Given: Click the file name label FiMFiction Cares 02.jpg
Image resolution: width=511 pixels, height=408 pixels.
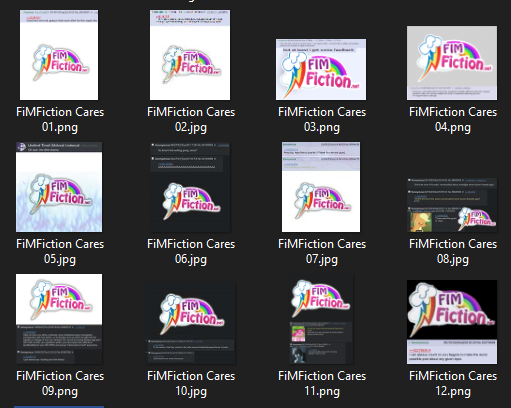Looking at the screenshot, I should pyautogui.click(x=191, y=119).
